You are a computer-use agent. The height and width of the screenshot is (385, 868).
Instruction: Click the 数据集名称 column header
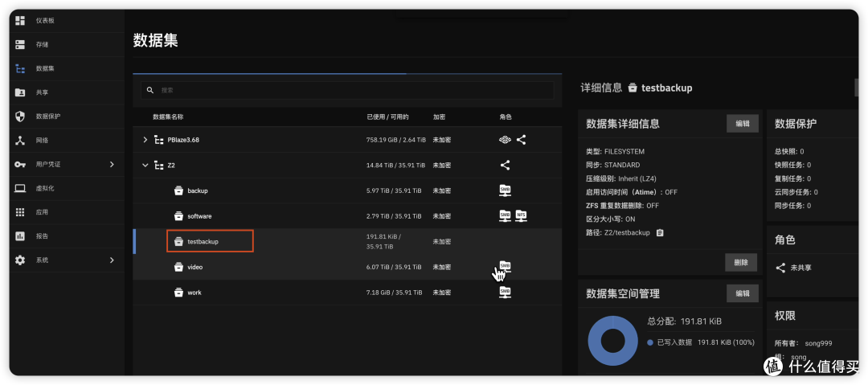click(168, 117)
